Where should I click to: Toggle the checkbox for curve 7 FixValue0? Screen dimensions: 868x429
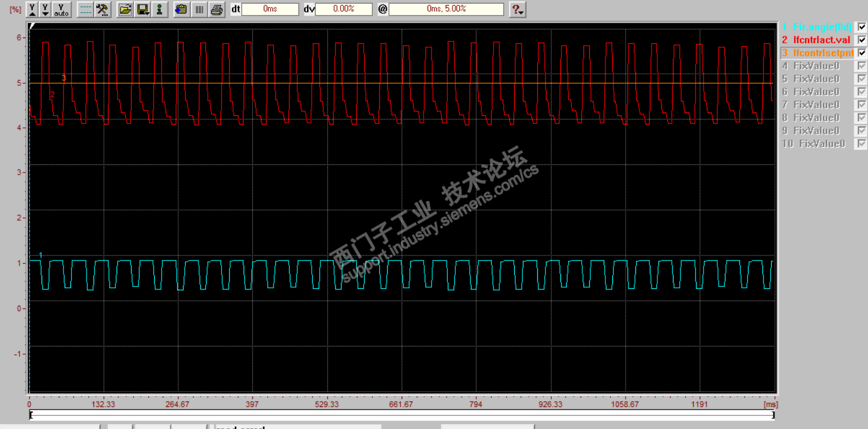862,104
